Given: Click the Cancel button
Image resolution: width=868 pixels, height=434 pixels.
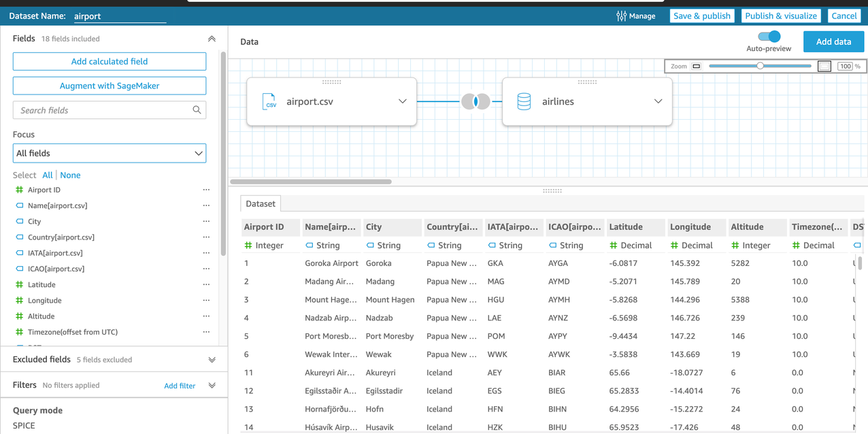Looking at the screenshot, I should click(x=844, y=16).
